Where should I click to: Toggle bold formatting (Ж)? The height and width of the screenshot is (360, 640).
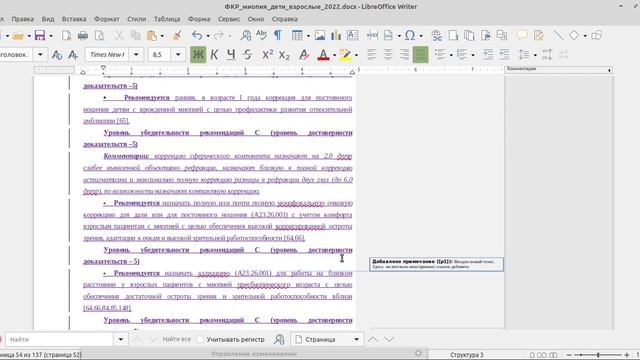(x=198, y=54)
